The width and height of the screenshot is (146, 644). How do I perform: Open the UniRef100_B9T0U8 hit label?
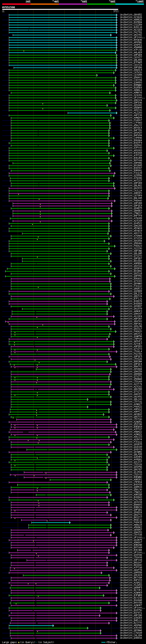coord(131,161)
